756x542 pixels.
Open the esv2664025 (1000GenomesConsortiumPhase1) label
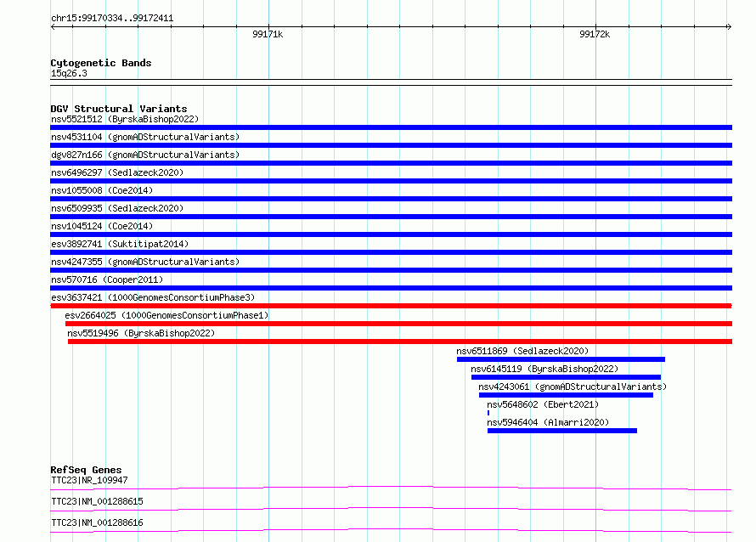click(166, 315)
